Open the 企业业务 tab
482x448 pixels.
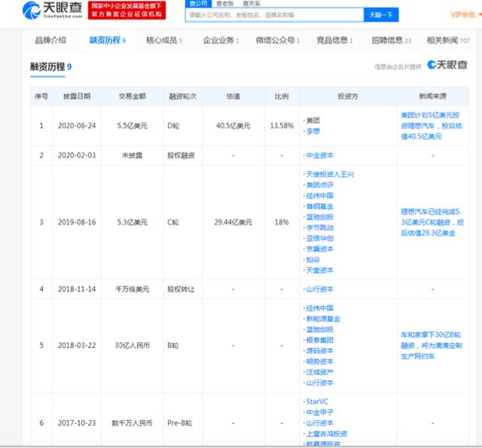pos(220,40)
